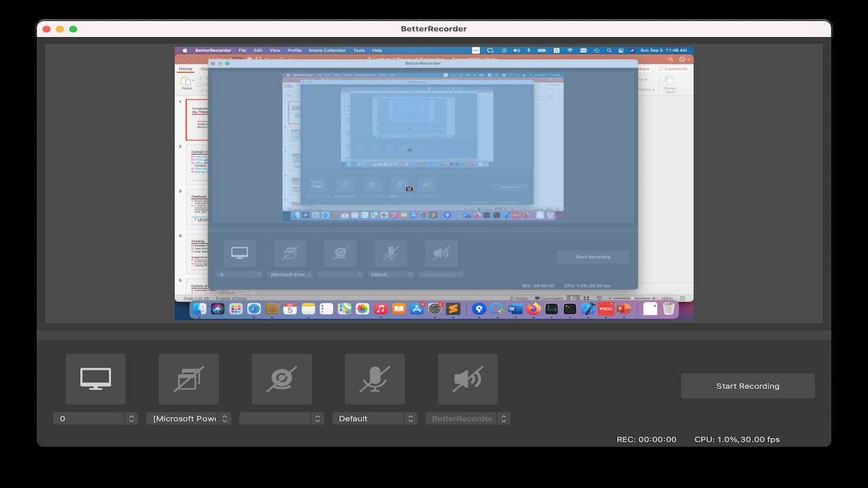
Task: Open the Tools menu in the menu bar
Action: click(x=359, y=49)
